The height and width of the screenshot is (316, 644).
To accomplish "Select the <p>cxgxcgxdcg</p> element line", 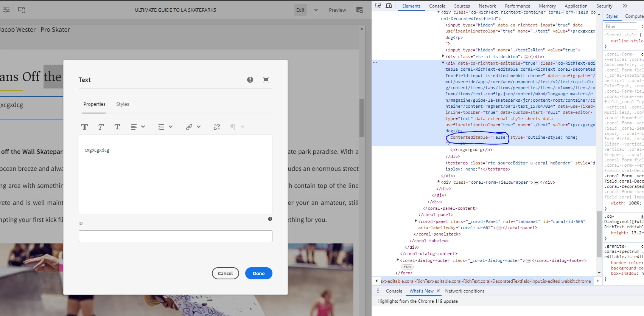I will tap(471, 150).
